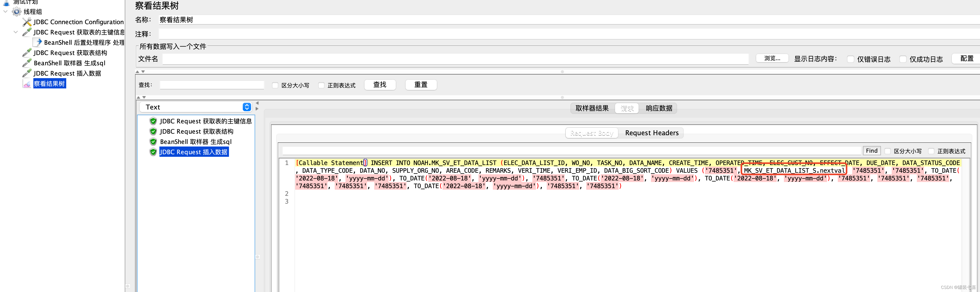Image resolution: width=980 pixels, height=292 pixels.
Task: Collapse the JDBC Request 获取表的主键信息 node
Action: [x=16, y=32]
